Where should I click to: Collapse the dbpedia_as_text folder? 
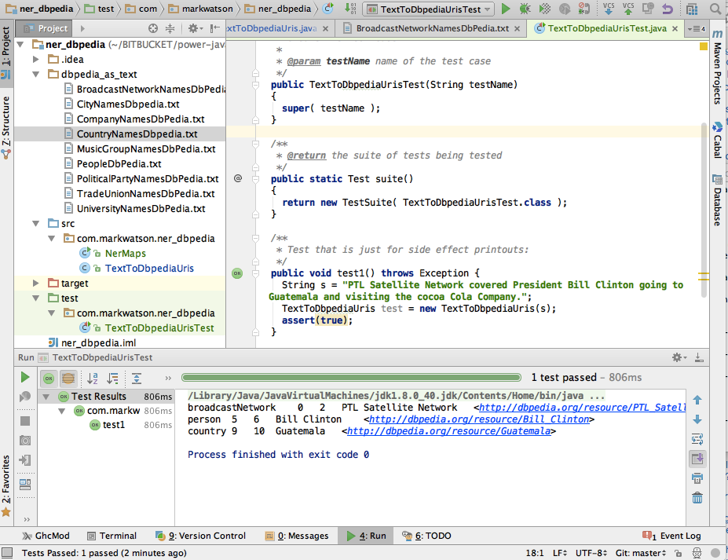(35, 74)
